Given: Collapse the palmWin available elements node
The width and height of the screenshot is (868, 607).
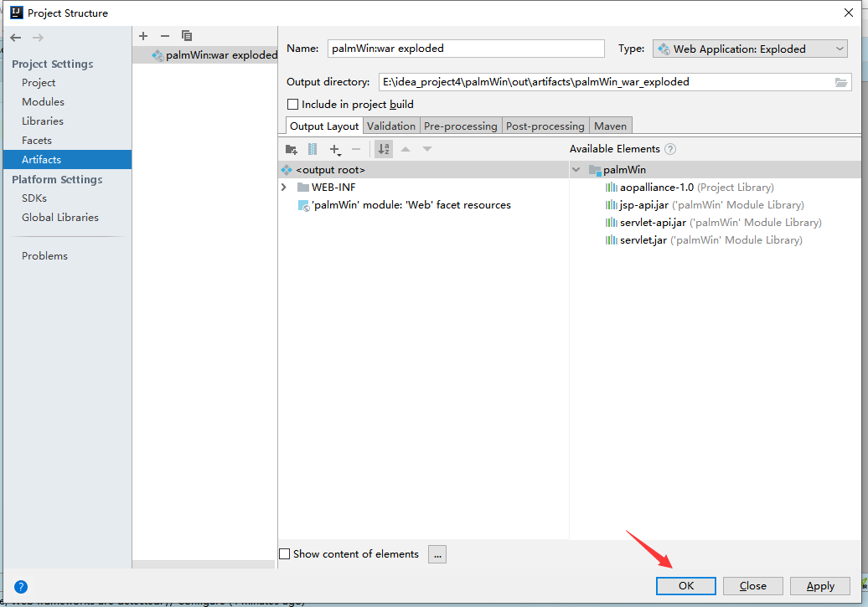Looking at the screenshot, I should click(576, 170).
